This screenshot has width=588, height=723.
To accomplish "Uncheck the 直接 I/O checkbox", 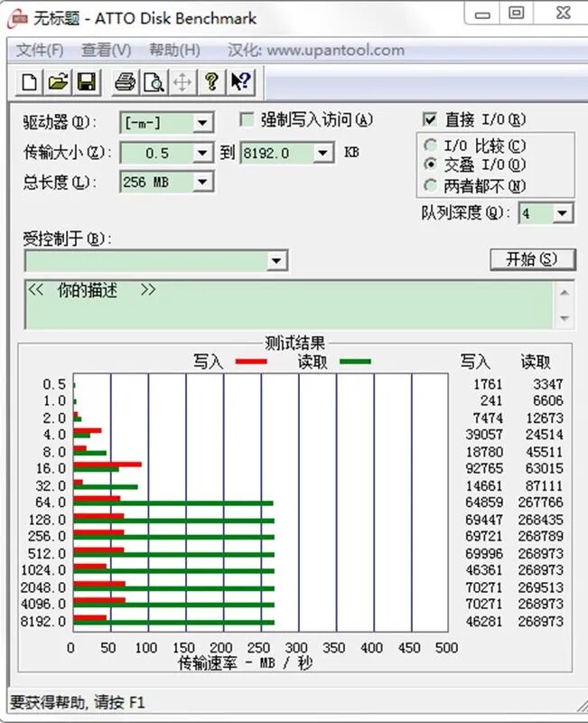I will coord(429,120).
